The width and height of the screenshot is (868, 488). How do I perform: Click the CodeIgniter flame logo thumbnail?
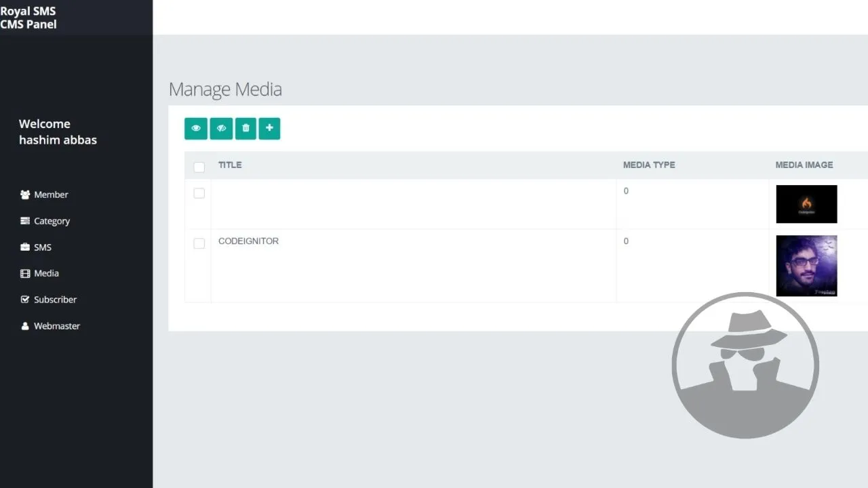click(x=806, y=204)
